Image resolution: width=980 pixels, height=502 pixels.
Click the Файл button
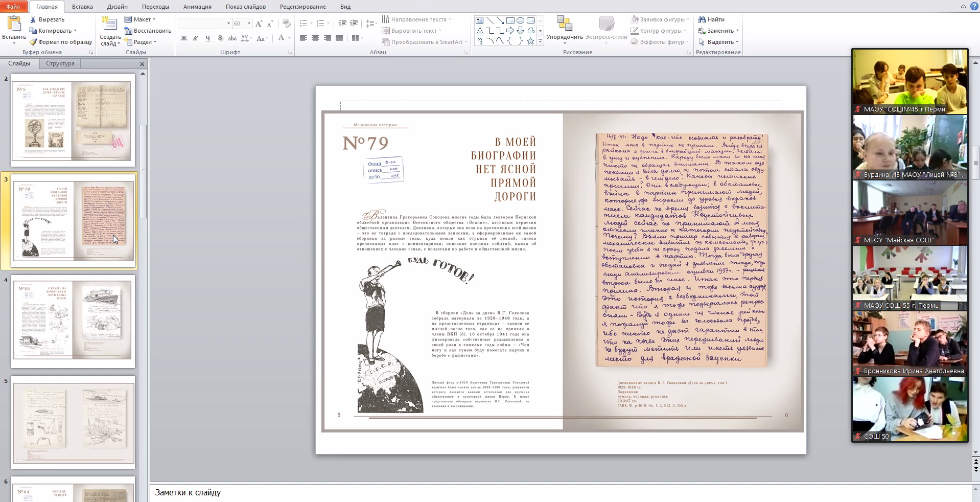click(13, 7)
